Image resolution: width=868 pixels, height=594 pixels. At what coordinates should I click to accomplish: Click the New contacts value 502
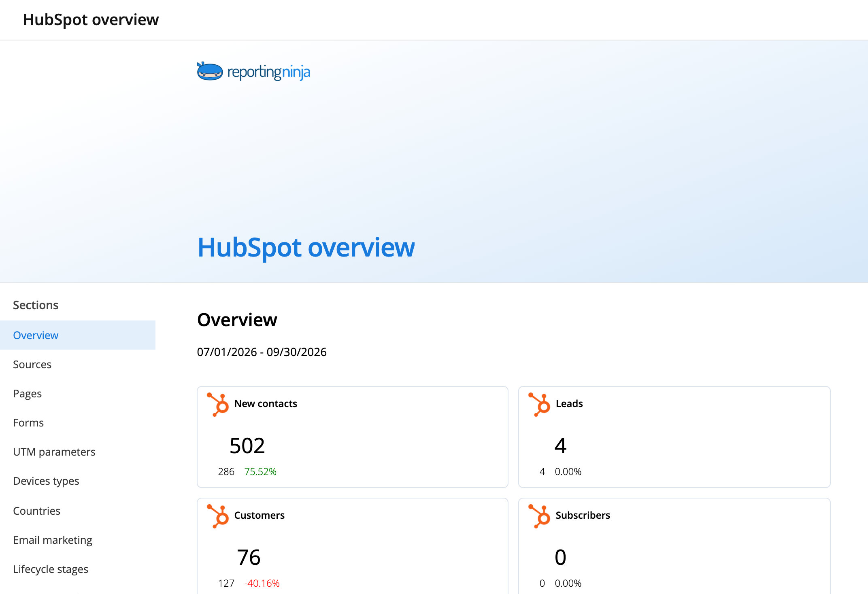click(247, 445)
